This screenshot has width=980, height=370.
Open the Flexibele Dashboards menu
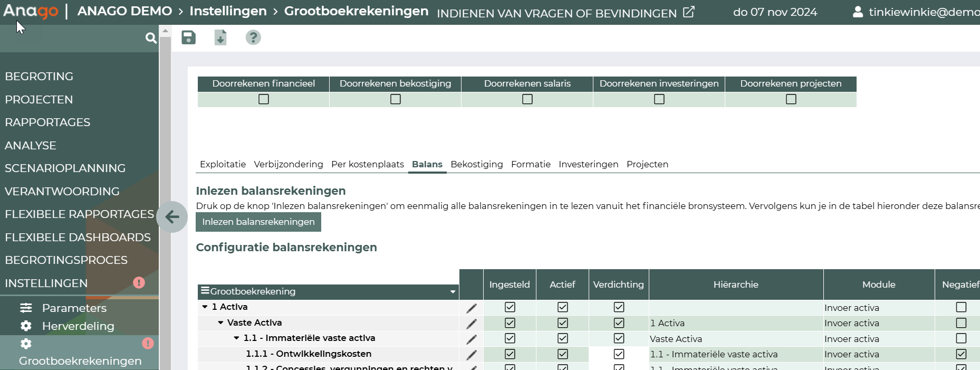pos(78,237)
